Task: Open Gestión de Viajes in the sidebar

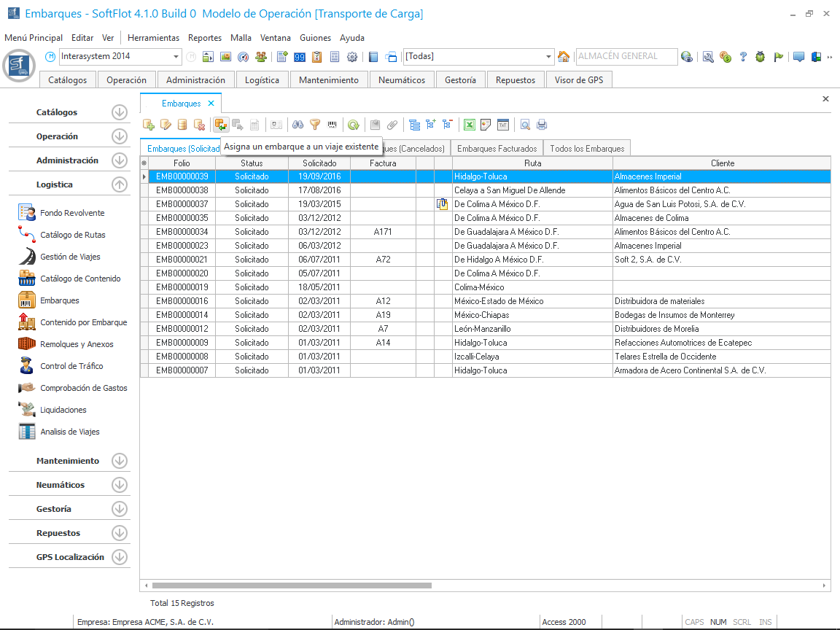Action: (70, 257)
